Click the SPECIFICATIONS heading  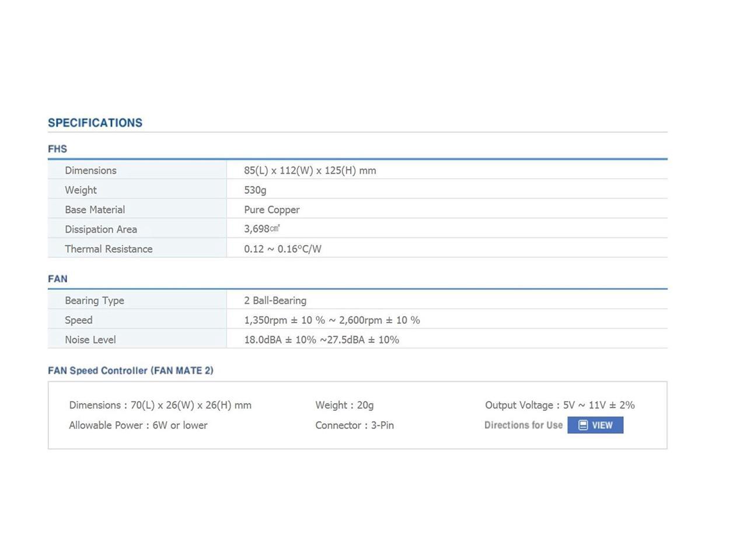pos(95,123)
